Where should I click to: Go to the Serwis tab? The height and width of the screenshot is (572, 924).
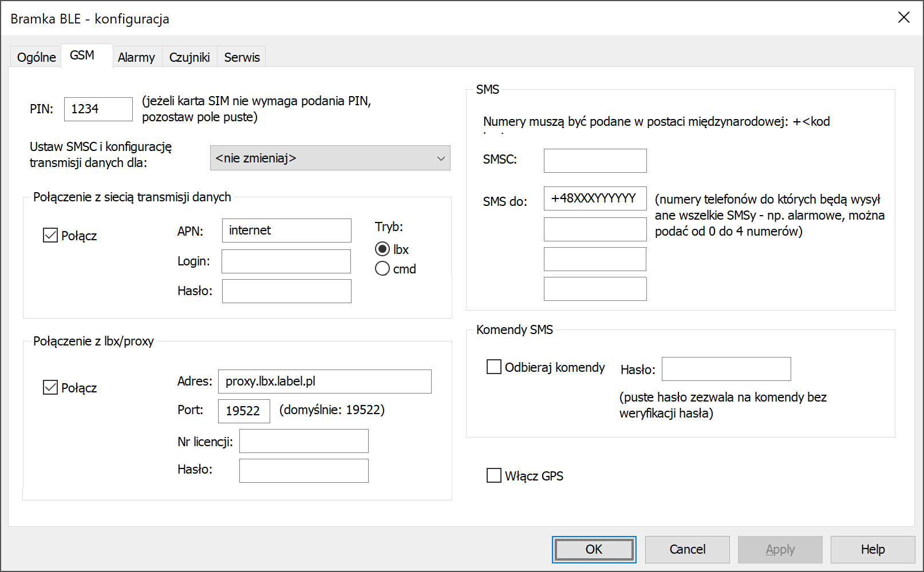click(x=242, y=57)
